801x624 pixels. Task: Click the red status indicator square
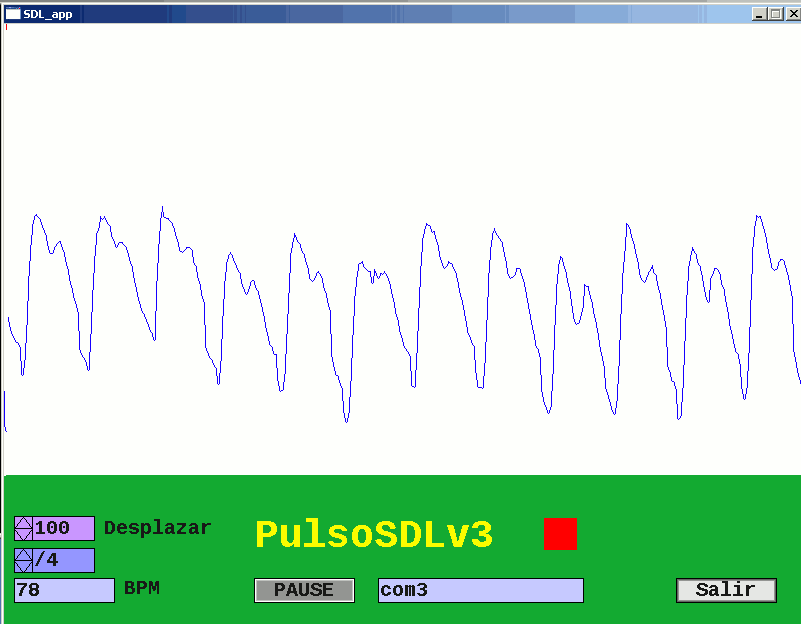click(560, 534)
